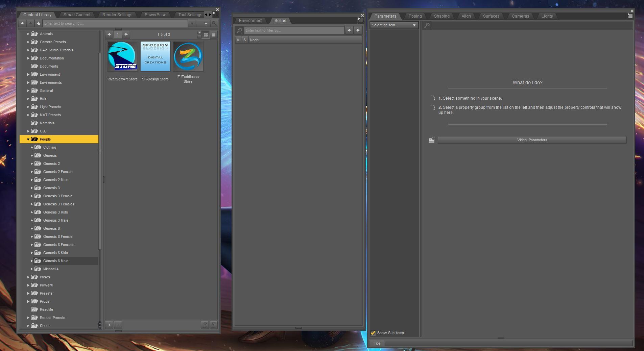The image size is (644, 351).
Task: Expand the Animals folder
Action: point(28,34)
